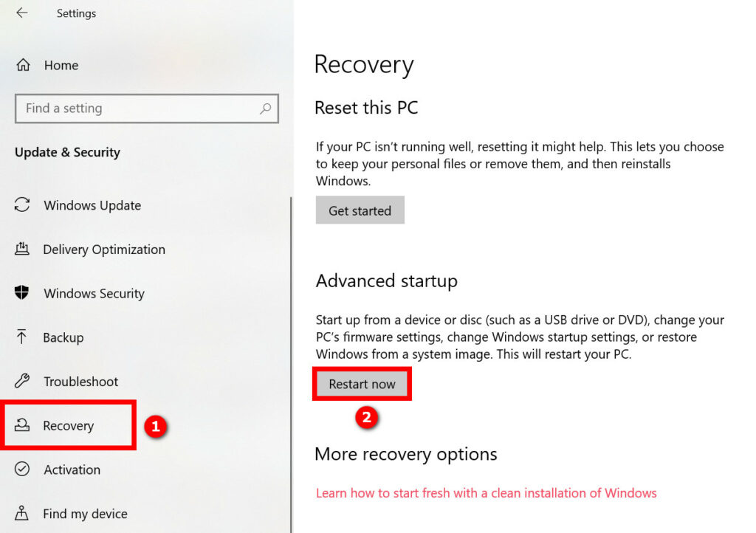Click the sidebar vertical scrollbar
Image resolution: width=756 pixels, height=533 pixels.
[291, 365]
